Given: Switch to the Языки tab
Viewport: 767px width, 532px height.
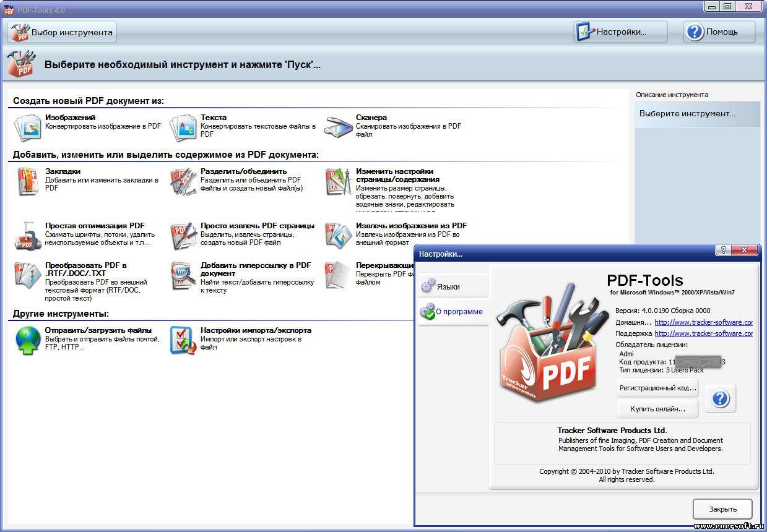Looking at the screenshot, I should [453, 286].
